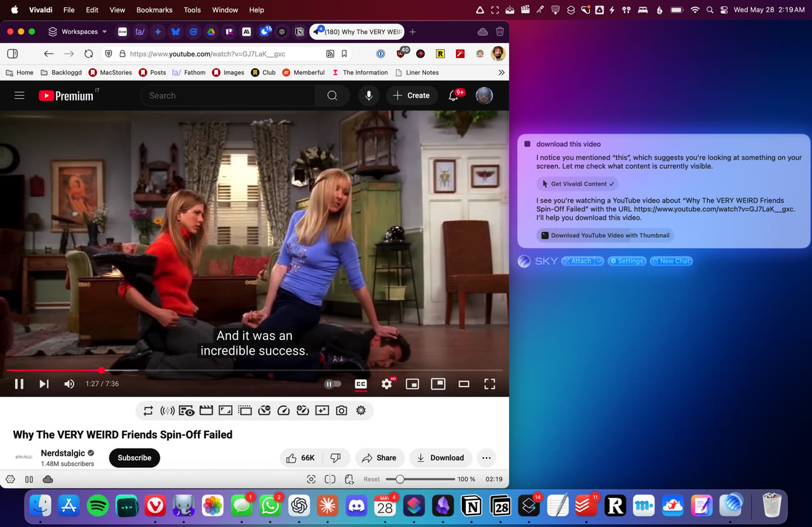Click the RSS feed icon in address bar
This screenshot has width=812, height=527.
(330, 54)
